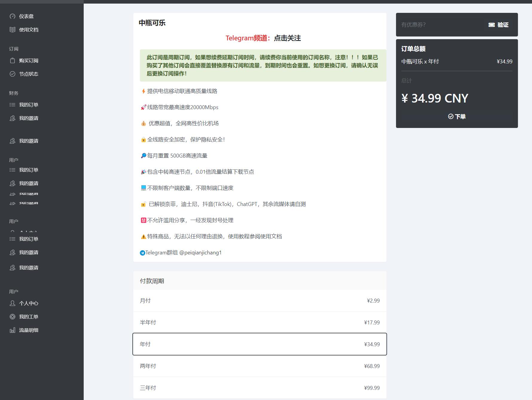Click the rocket emoji beside 线路带宽
The height and width of the screenshot is (400, 532).
tap(143, 107)
